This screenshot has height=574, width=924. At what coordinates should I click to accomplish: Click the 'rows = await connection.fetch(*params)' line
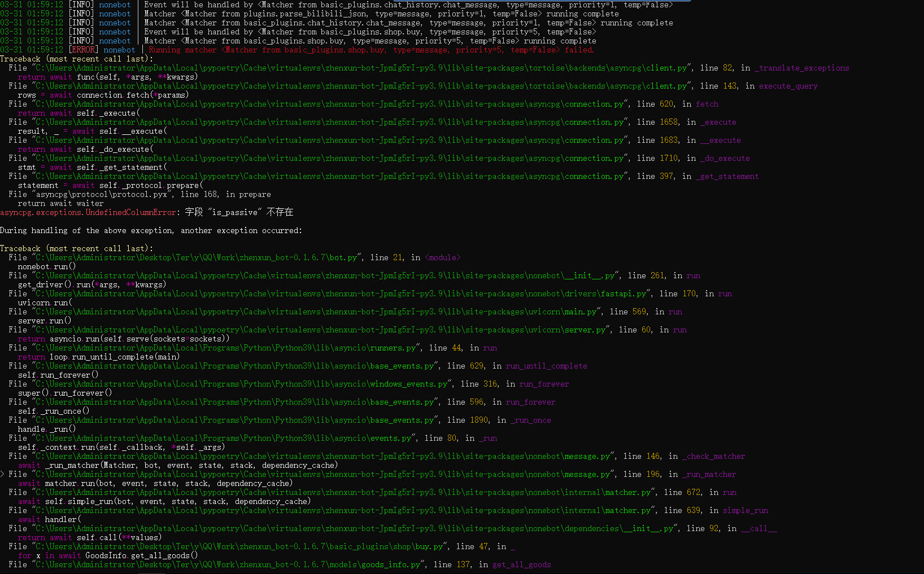coord(103,95)
